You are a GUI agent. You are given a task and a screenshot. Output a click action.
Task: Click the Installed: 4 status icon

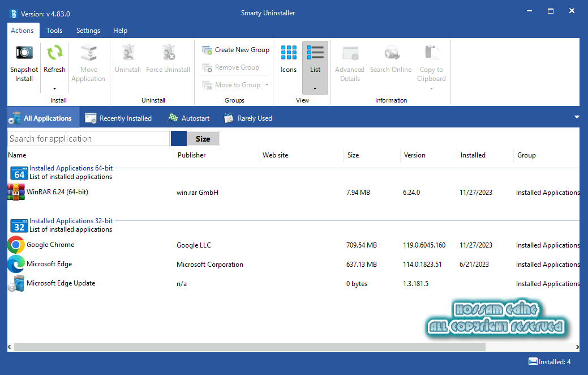[x=533, y=361]
